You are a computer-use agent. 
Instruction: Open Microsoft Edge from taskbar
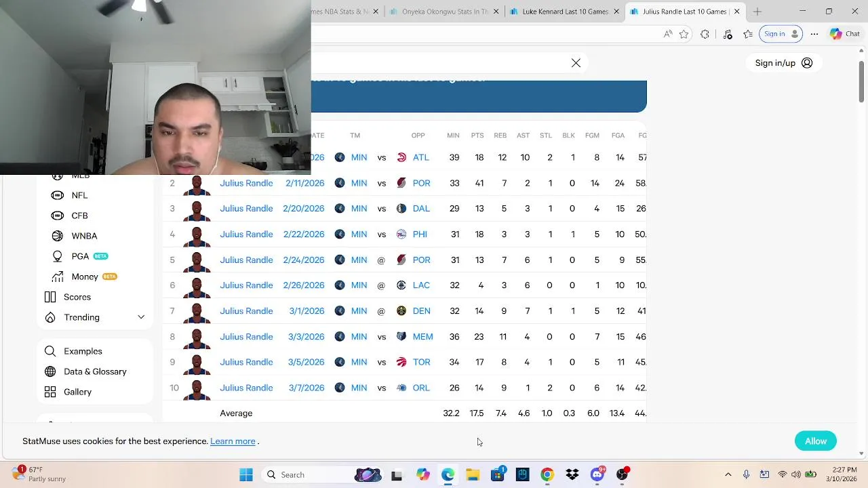click(448, 475)
